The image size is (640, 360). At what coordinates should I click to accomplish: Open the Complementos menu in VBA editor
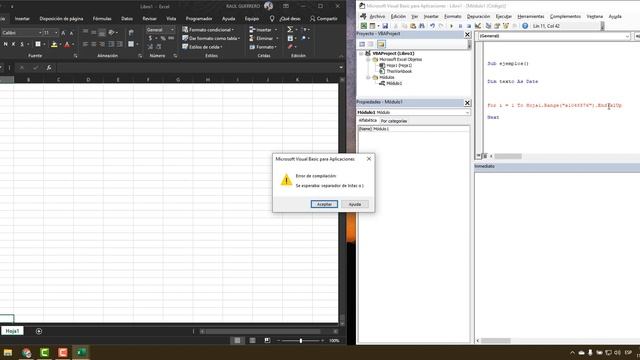565,16
